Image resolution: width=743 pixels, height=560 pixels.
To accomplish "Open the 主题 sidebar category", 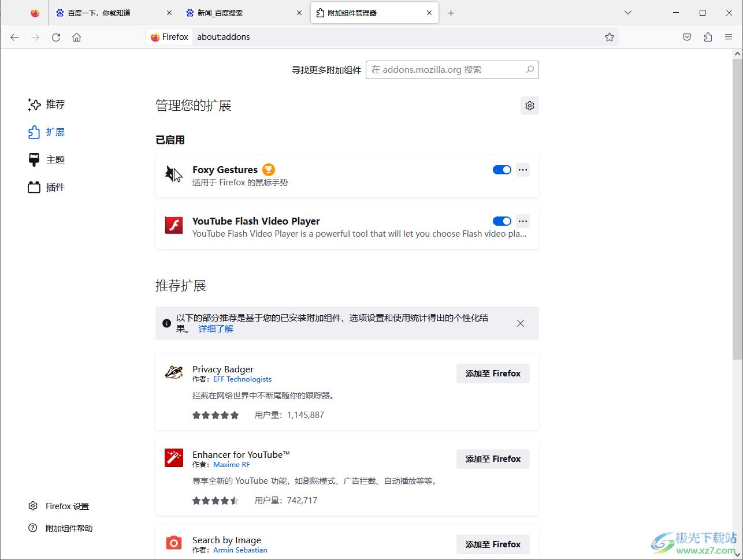I will (x=46, y=160).
